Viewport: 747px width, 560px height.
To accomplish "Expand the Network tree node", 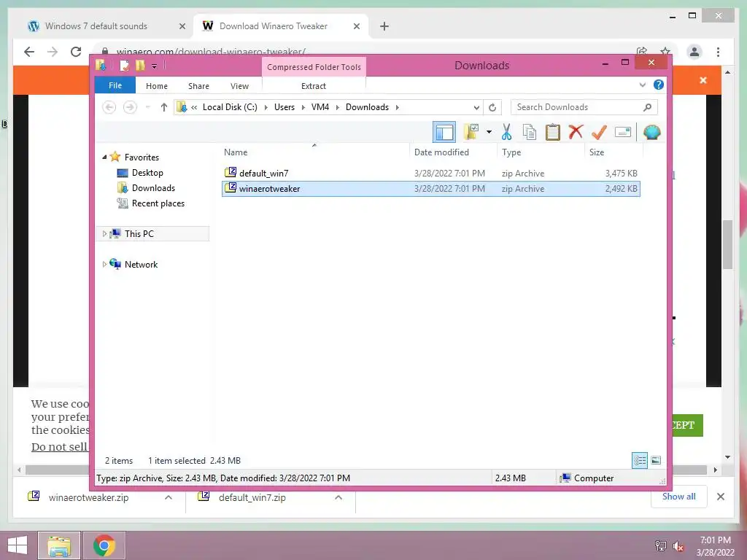I will pyautogui.click(x=104, y=264).
